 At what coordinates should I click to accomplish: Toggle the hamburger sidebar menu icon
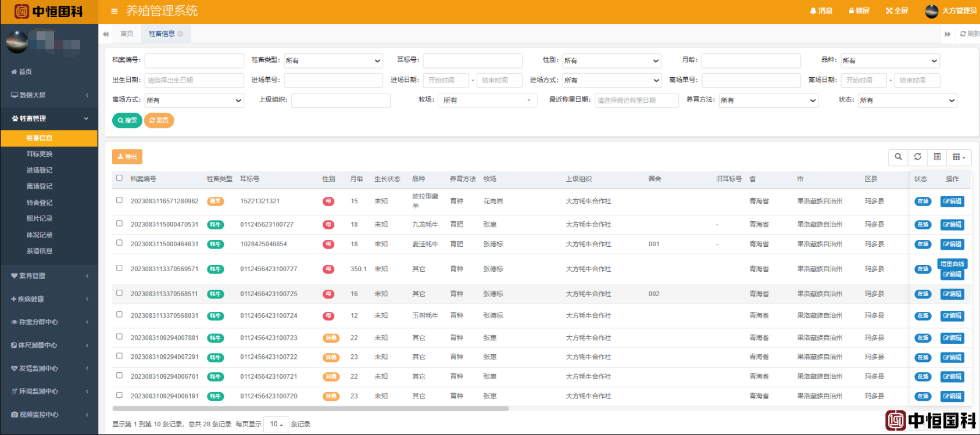(x=114, y=11)
